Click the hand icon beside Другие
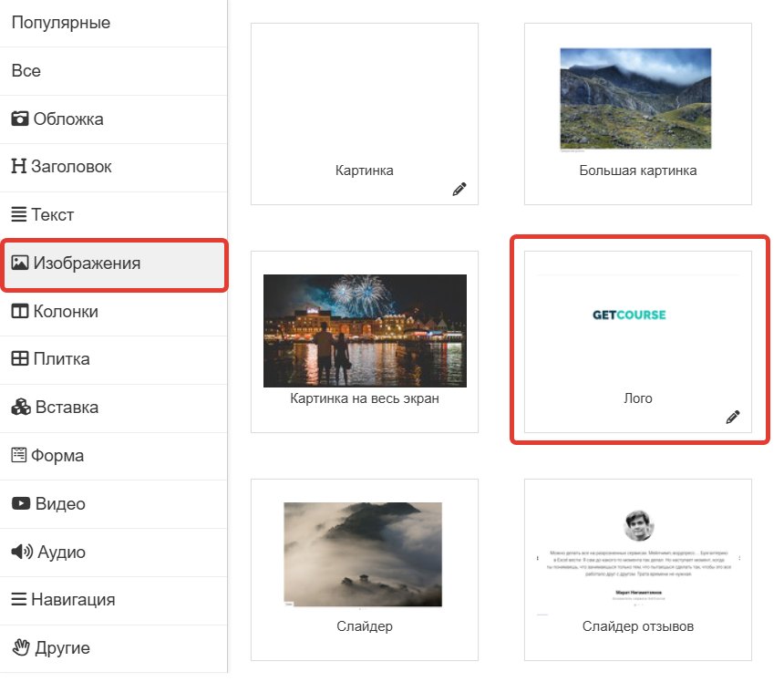The image size is (784, 682). (x=21, y=647)
